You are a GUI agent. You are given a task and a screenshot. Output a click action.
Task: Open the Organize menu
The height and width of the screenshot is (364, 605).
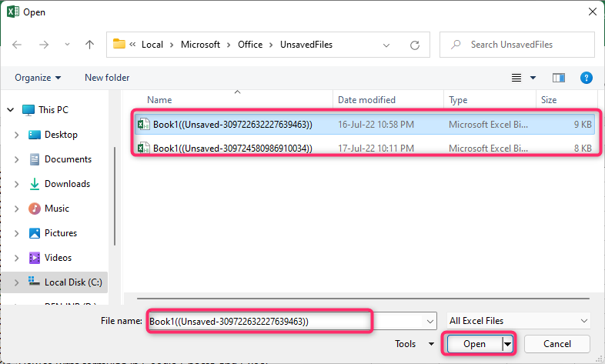[38, 78]
